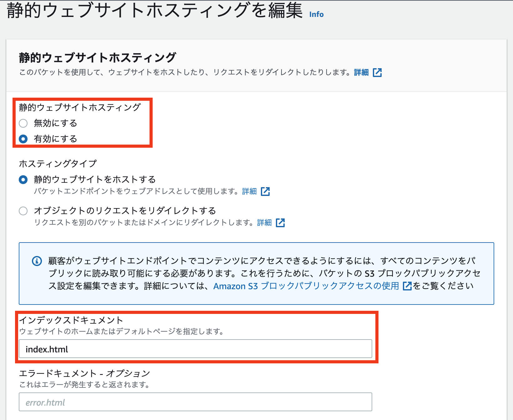This screenshot has width=513, height=420.
Task: Click the Info link beside the page title
Action: point(316,14)
